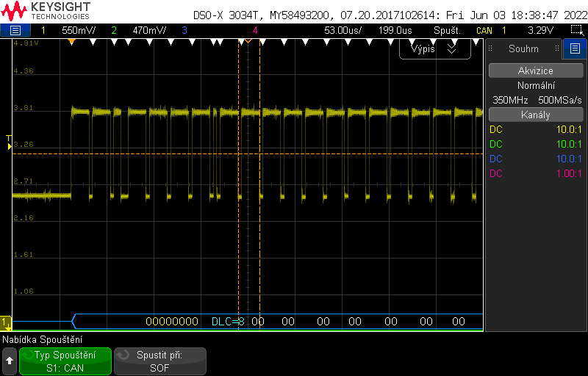Open the Akvizice acquisition button

[x=536, y=70]
